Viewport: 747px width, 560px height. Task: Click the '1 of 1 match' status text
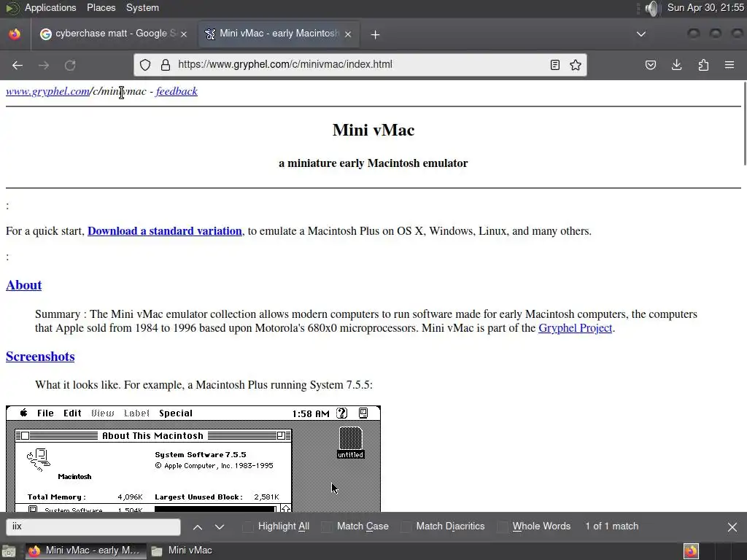tap(612, 526)
